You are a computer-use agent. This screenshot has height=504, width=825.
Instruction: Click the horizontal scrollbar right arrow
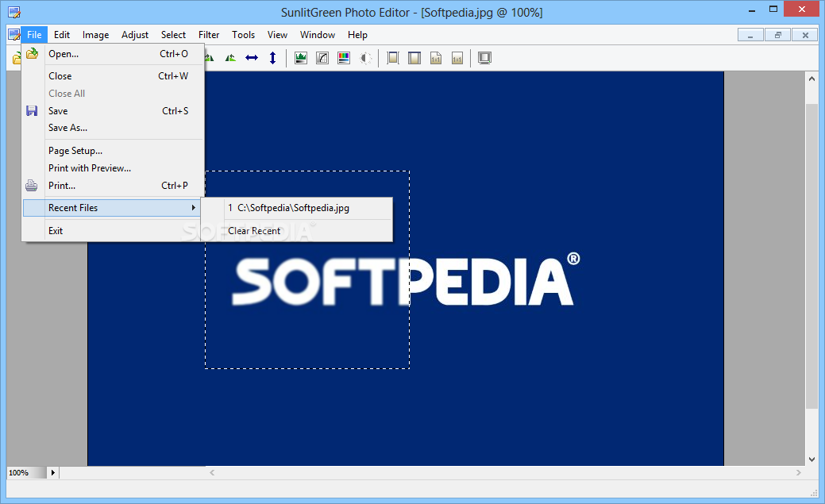799,472
